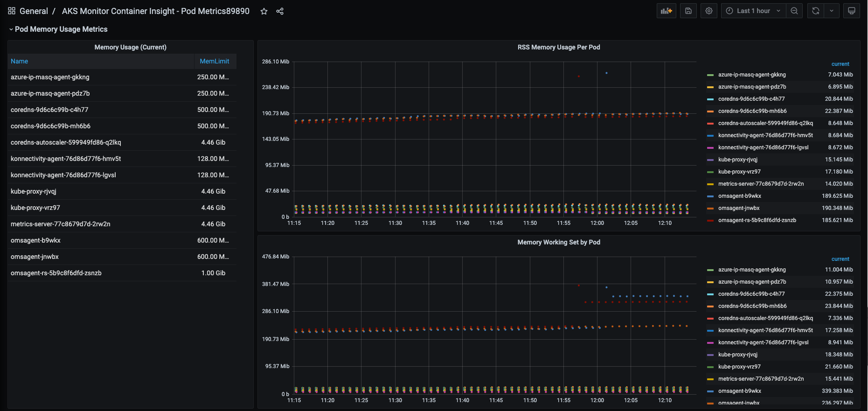Viewport: 868px width, 411px height.
Task: Sort table by Name column header
Action: pyautogui.click(x=20, y=61)
